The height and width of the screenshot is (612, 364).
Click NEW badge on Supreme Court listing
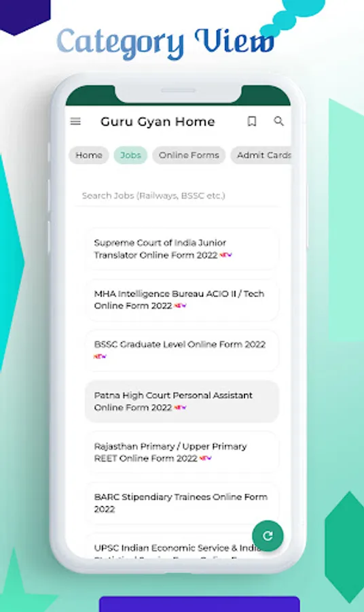225,255
